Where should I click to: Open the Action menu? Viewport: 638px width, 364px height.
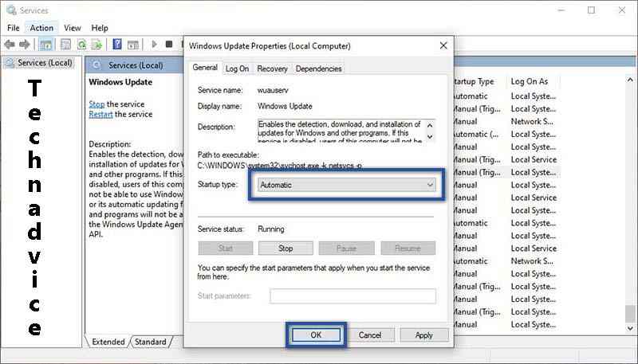[41, 28]
